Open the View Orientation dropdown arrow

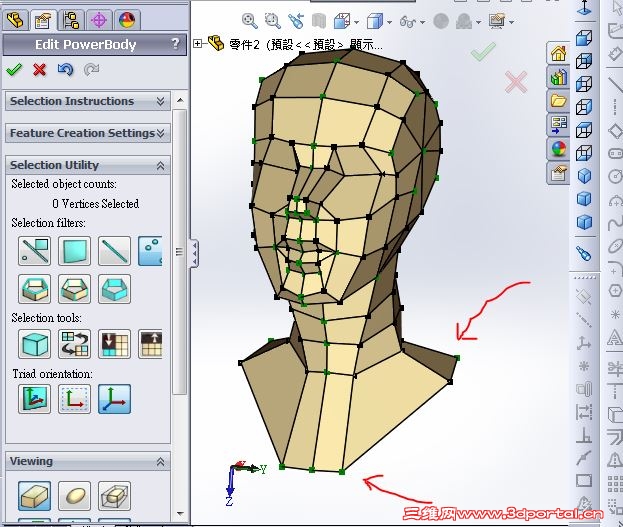click(356, 22)
